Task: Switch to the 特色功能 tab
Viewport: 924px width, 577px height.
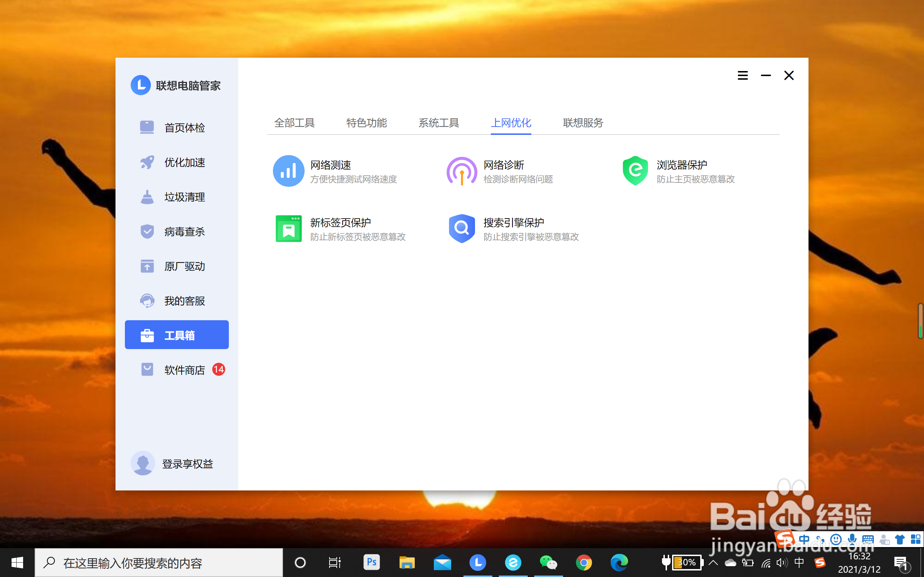Action: coord(366,123)
